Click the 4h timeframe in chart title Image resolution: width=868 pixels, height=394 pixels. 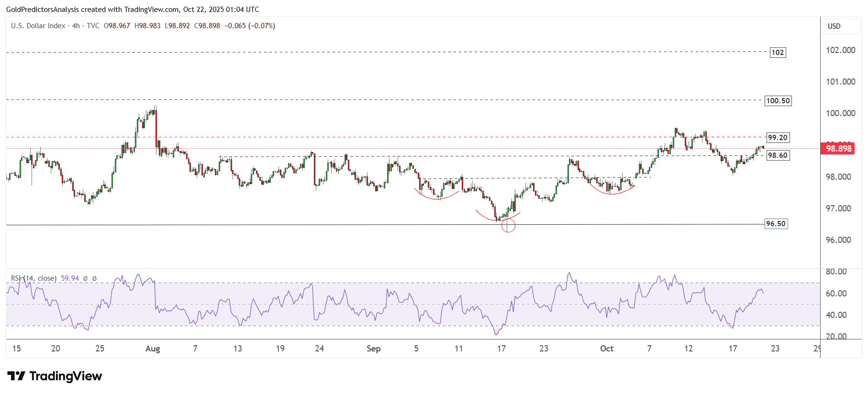[x=76, y=26]
